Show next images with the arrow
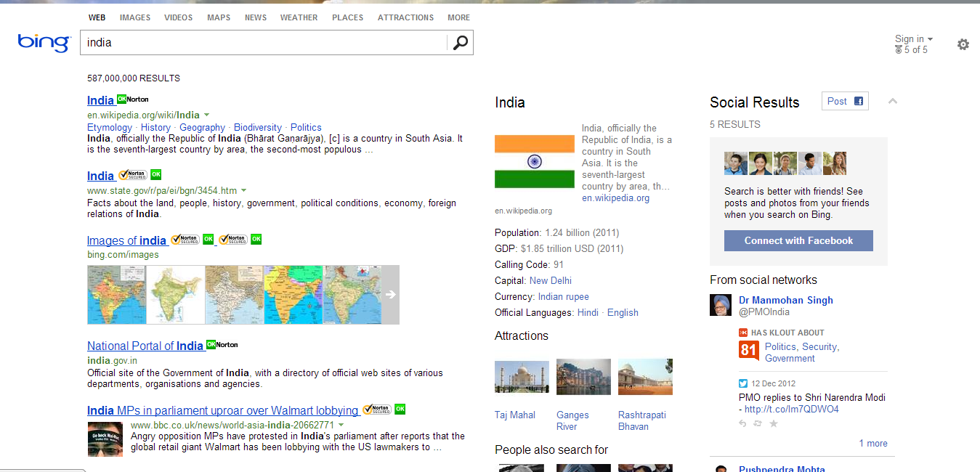Viewport: 980px width, 472px height. click(391, 295)
